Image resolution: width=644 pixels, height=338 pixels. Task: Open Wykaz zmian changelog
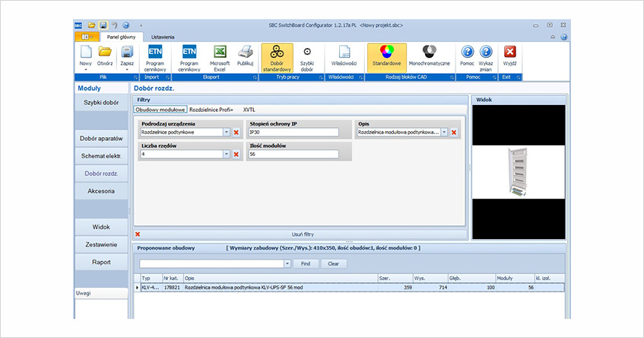coord(485,58)
